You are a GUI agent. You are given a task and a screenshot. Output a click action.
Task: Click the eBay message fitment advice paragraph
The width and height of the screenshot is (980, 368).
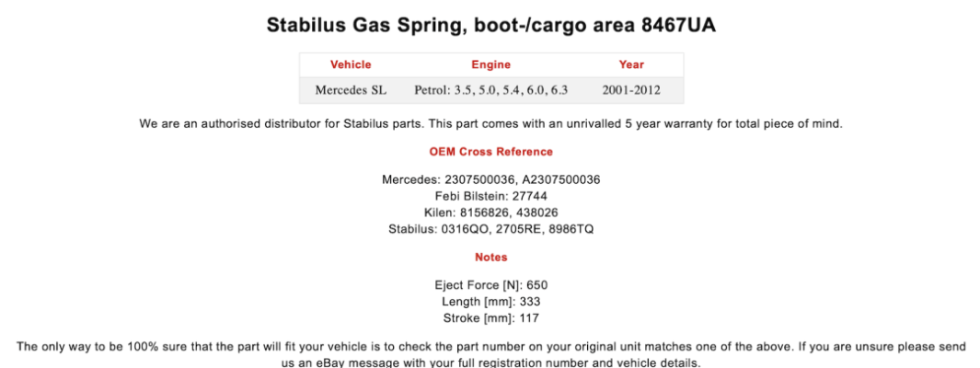[490, 354]
